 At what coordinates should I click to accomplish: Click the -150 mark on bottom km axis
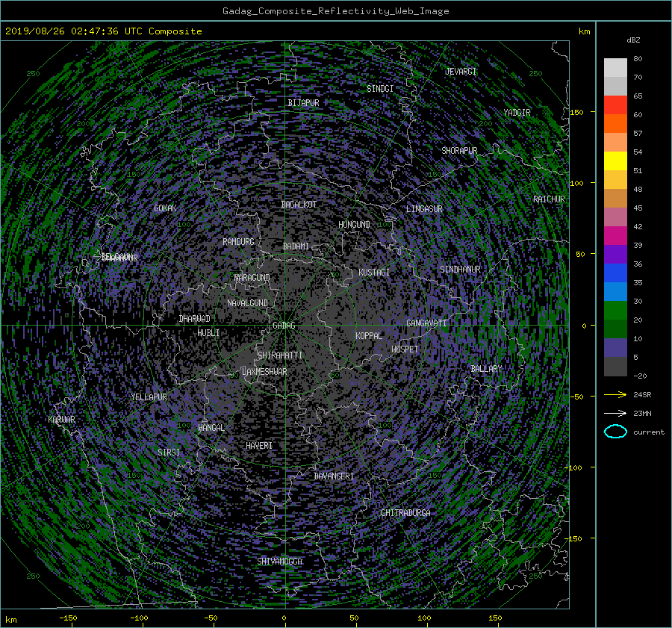coord(68,618)
